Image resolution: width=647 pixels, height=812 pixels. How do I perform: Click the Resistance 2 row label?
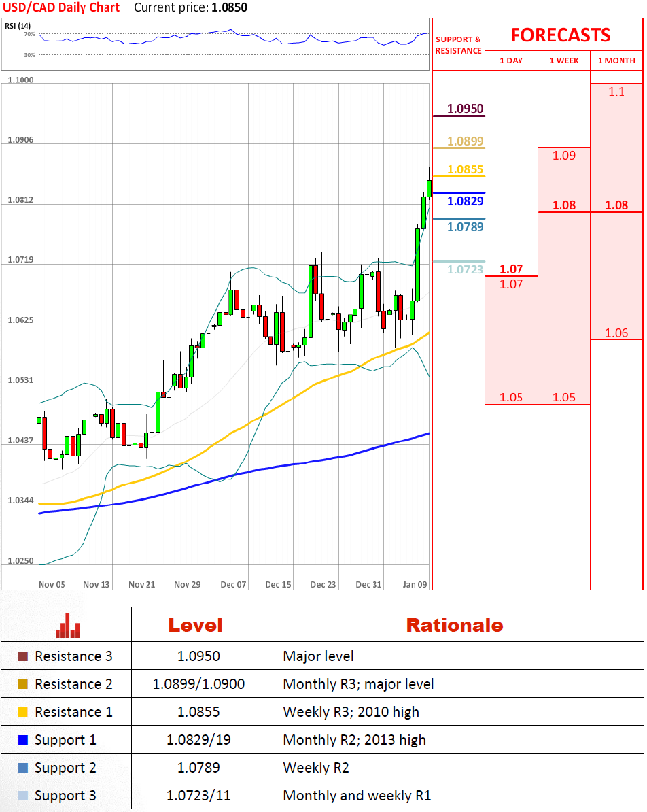73,684
